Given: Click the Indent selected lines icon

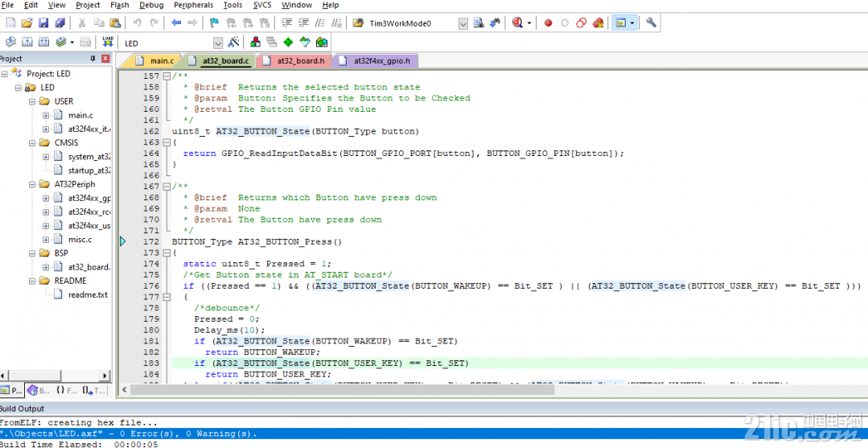Looking at the screenshot, I should click(286, 23).
